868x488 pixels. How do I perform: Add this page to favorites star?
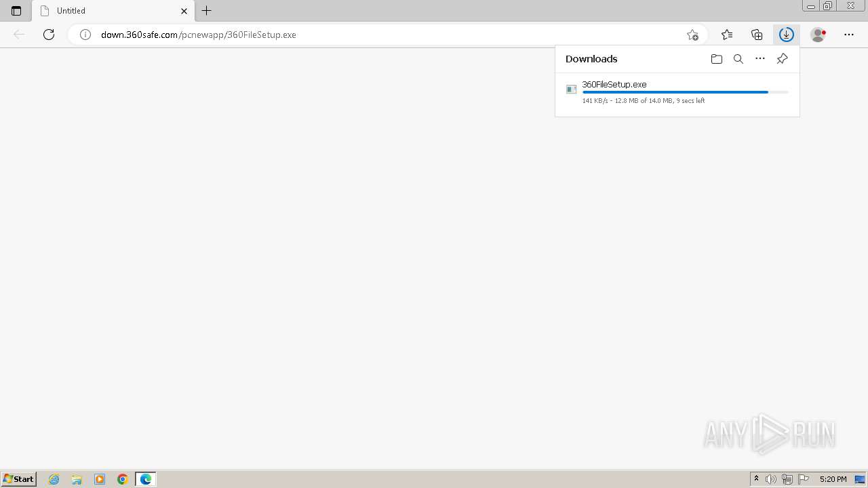692,35
